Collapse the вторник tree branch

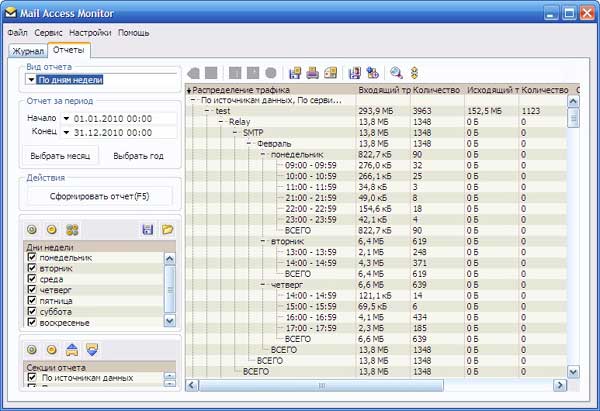263,241
